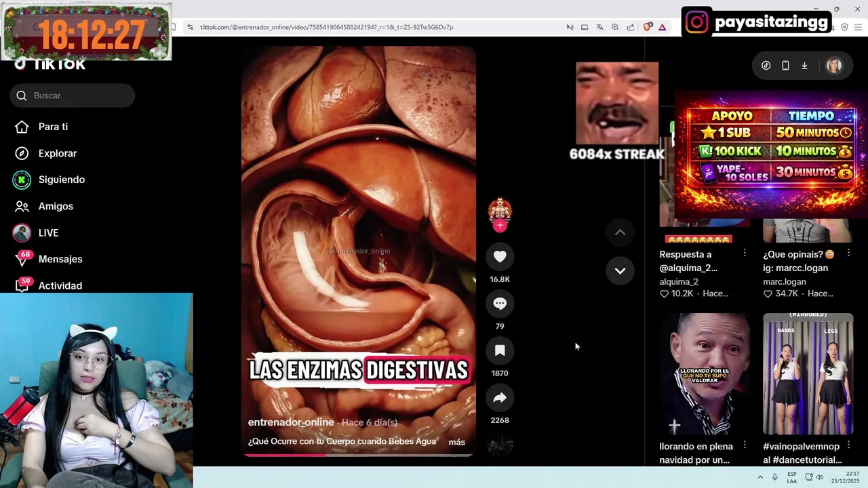
Task: Click the Brave VPN shield icon
Action: tap(844, 27)
